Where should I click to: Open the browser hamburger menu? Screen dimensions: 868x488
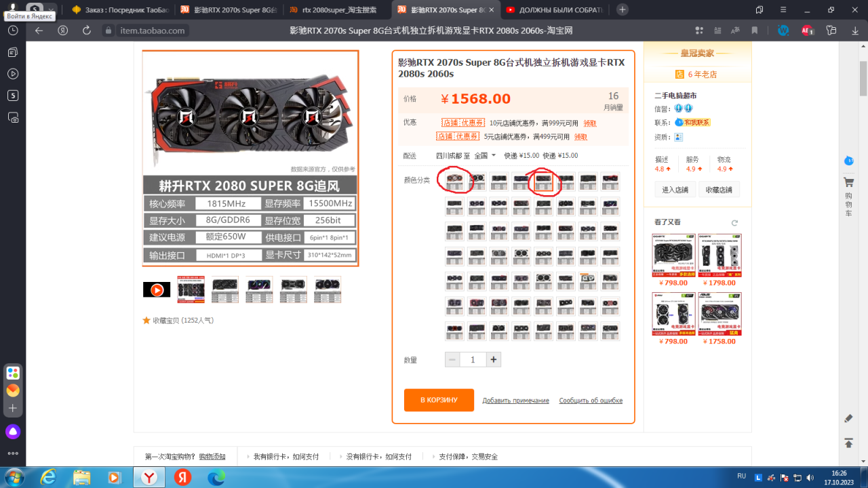[x=783, y=9]
